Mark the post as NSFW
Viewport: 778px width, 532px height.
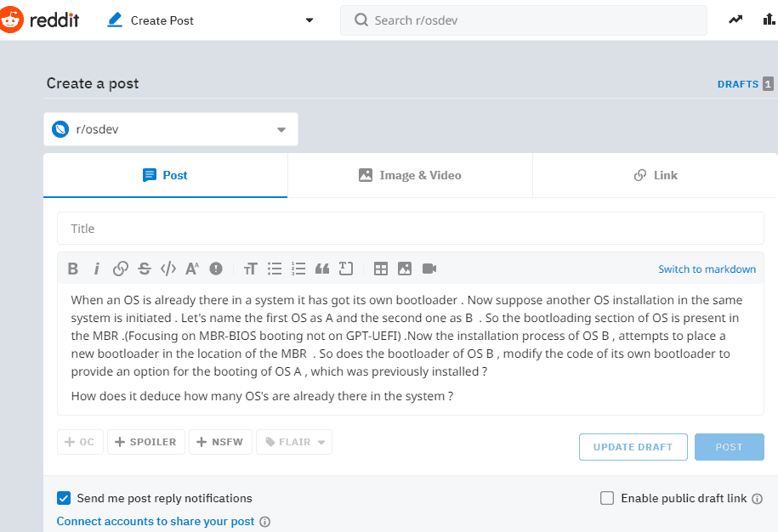click(x=220, y=442)
